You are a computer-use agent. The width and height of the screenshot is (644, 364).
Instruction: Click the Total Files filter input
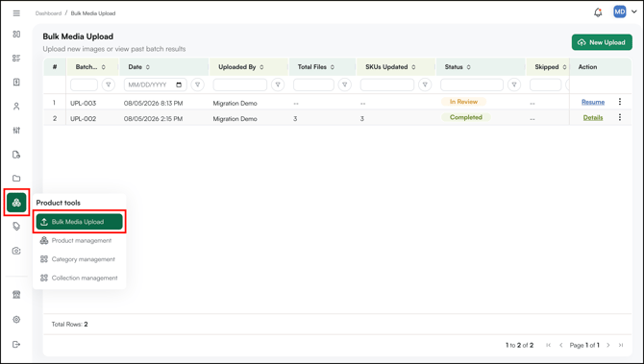click(x=313, y=85)
